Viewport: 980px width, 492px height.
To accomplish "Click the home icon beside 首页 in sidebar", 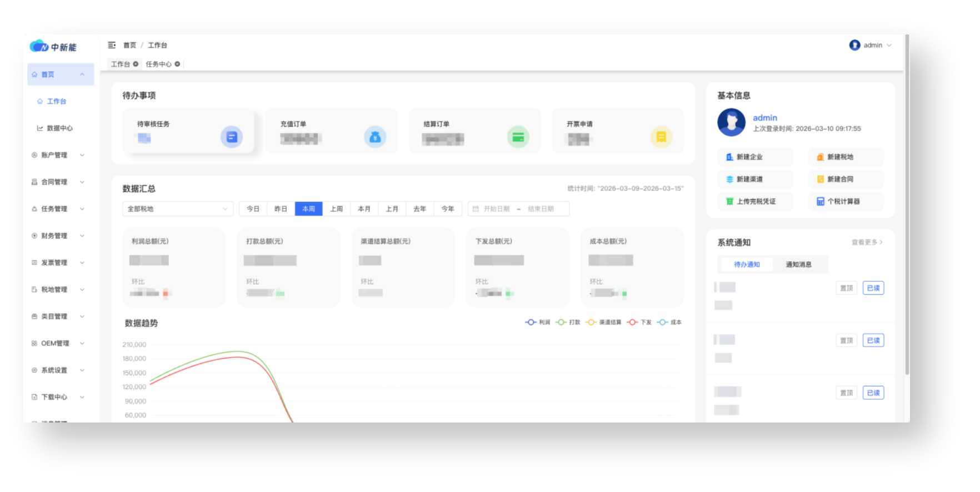I will pos(34,74).
